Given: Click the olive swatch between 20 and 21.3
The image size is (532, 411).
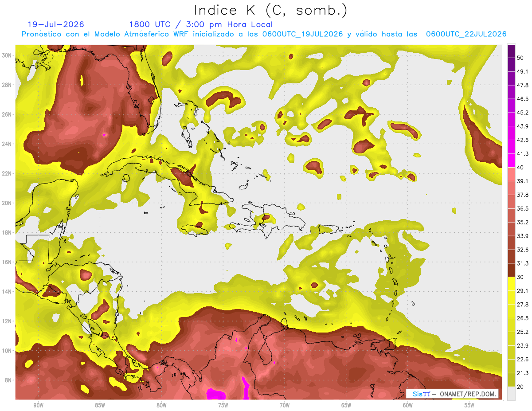Looking at the screenshot, I should coord(511,380).
